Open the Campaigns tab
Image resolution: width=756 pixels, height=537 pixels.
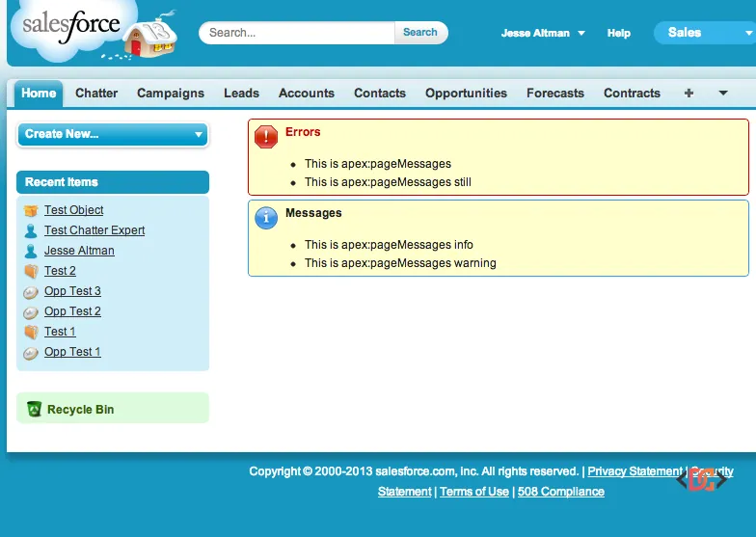pyautogui.click(x=171, y=93)
